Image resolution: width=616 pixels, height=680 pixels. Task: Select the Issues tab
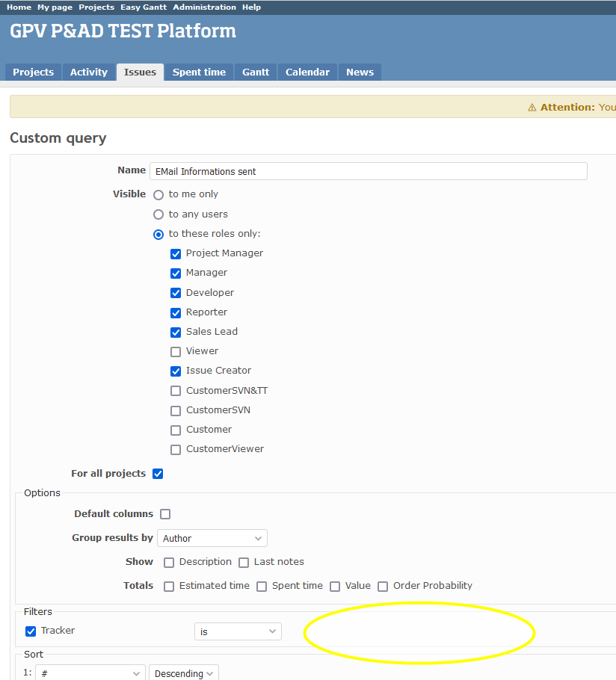coord(140,72)
